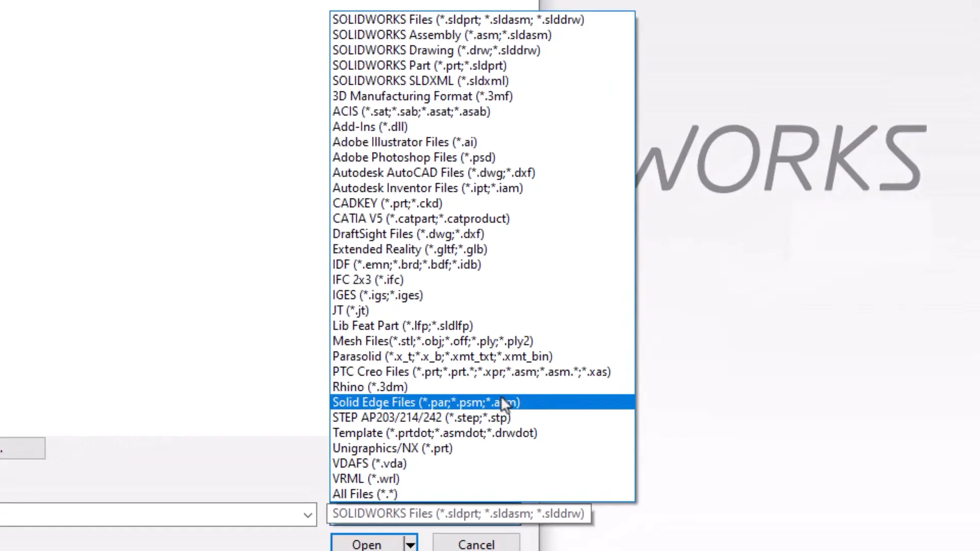Viewport: 980px width, 551px height.
Task: Select Parasolid file format
Action: (442, 356)
